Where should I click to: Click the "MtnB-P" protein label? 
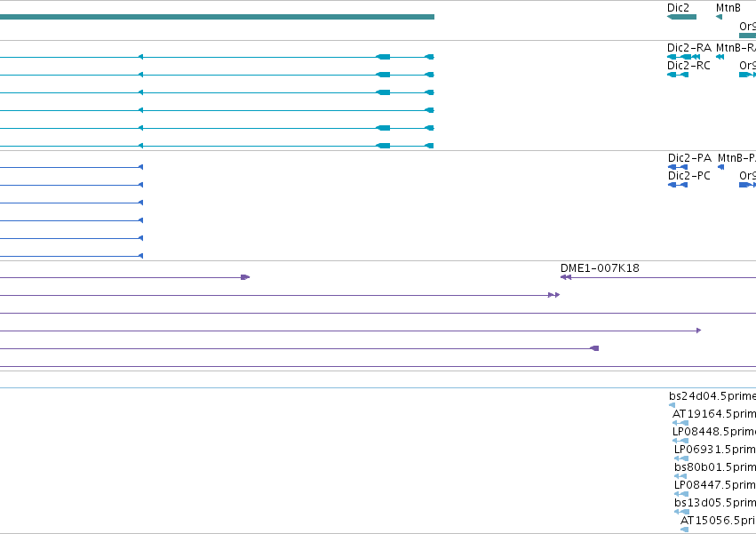(x=736, y=158)
